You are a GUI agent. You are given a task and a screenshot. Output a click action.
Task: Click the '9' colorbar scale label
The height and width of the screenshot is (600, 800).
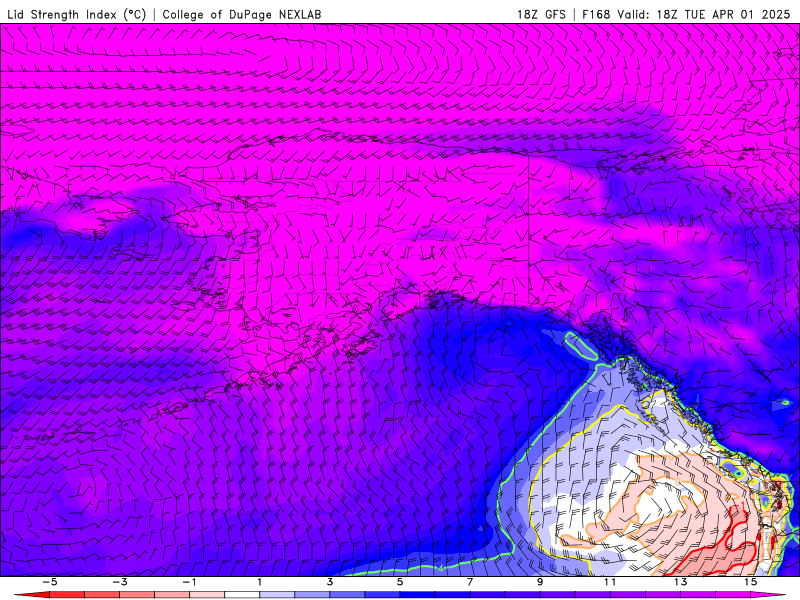click(540, 582)
